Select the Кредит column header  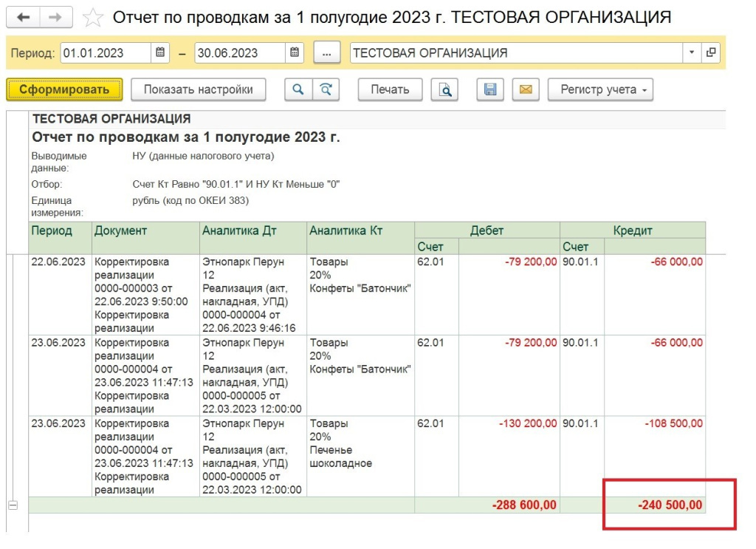(633, 230)
